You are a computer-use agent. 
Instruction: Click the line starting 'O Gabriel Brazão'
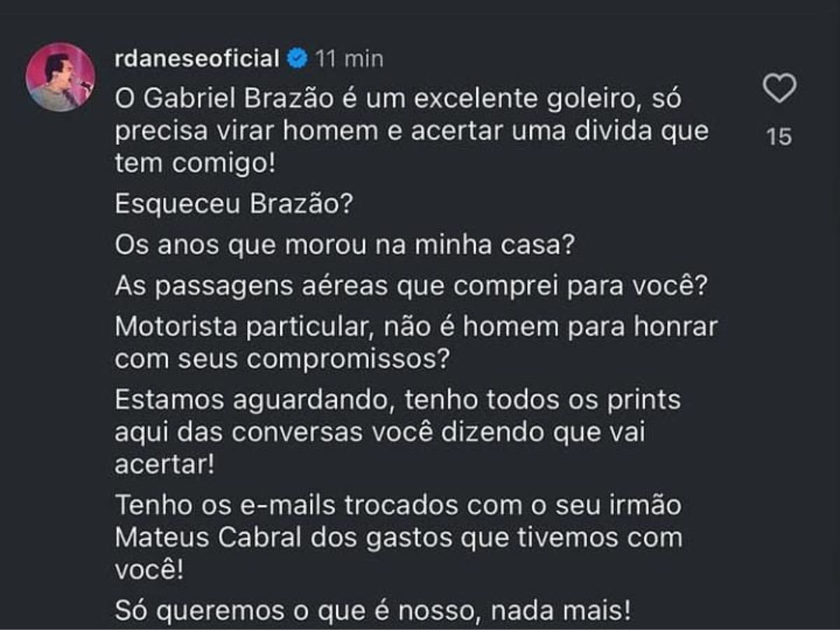pyautogui.click(x=398, y=99)
